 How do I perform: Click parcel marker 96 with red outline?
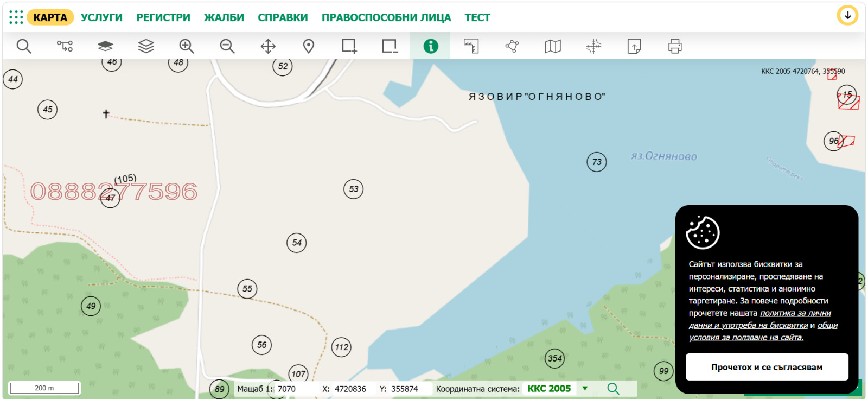(834, 141)
